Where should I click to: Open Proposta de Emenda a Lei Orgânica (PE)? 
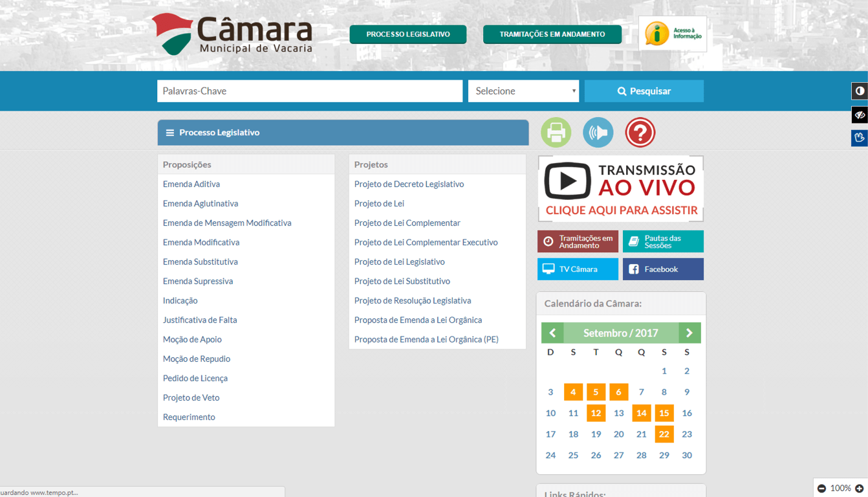426,339
